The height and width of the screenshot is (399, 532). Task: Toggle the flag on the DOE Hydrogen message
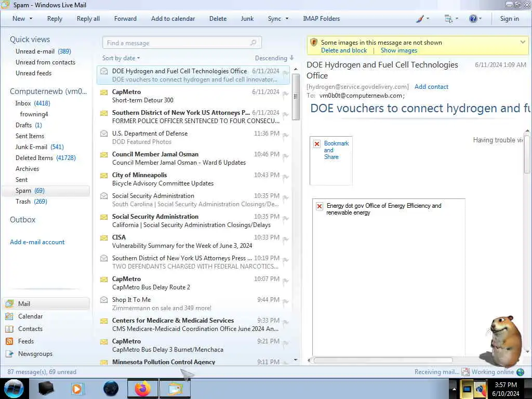(286, 73)
